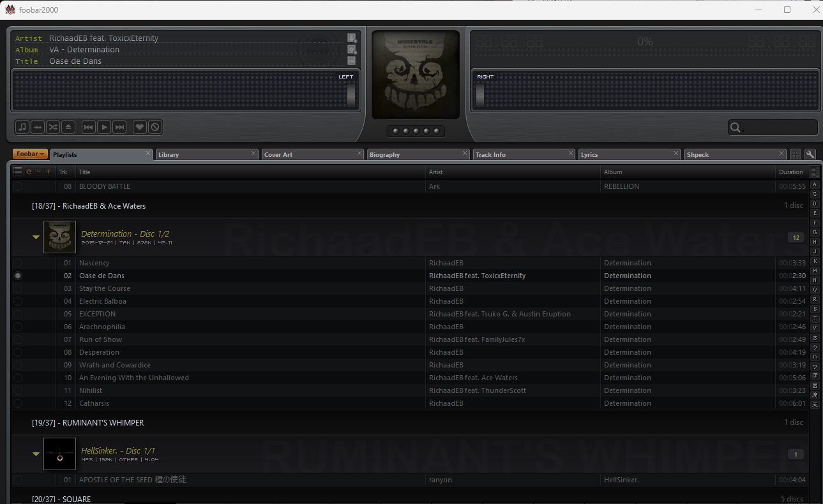Click the foobar2000 app icon in the title bar

(10, 10)
